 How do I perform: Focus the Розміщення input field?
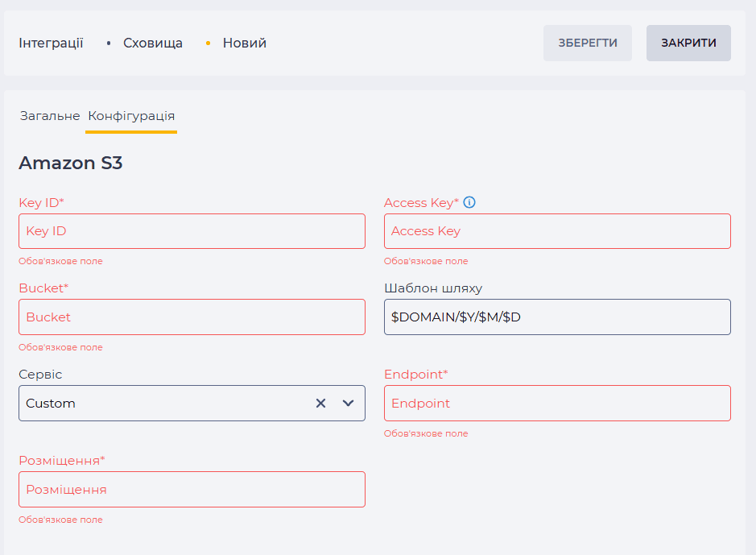pos(192,490)
